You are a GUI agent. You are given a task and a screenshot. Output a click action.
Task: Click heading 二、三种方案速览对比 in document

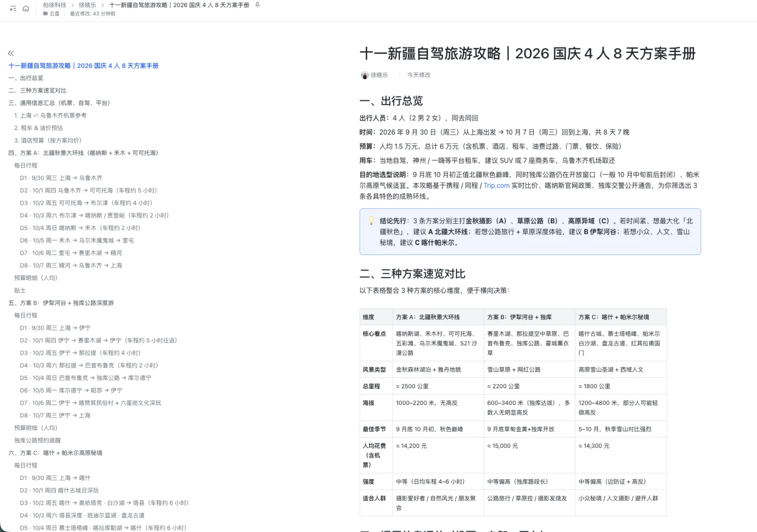coord(412,274)
